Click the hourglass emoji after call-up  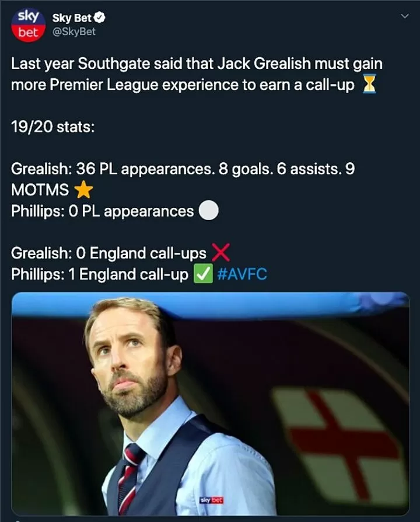click(369, 85)
